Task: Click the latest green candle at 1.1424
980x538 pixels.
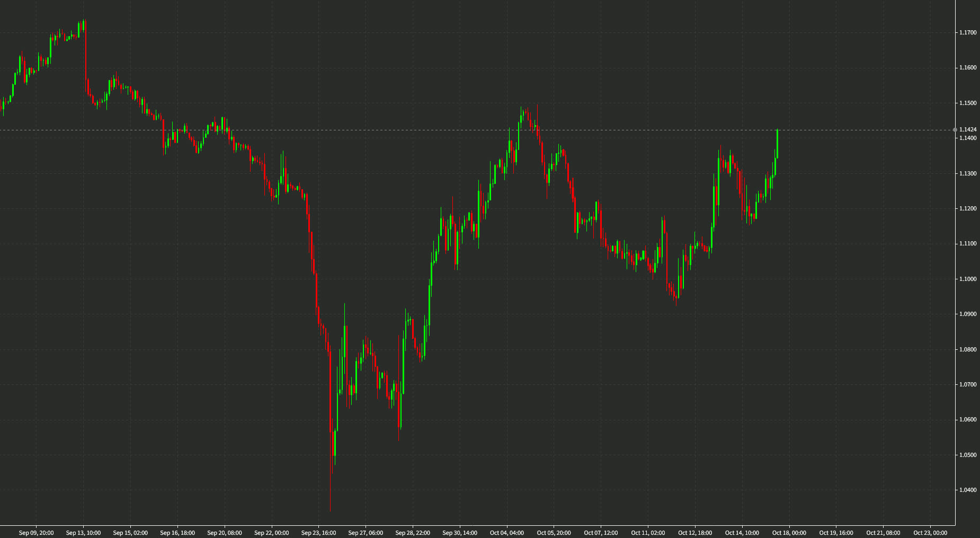Action: pos(777,144)
